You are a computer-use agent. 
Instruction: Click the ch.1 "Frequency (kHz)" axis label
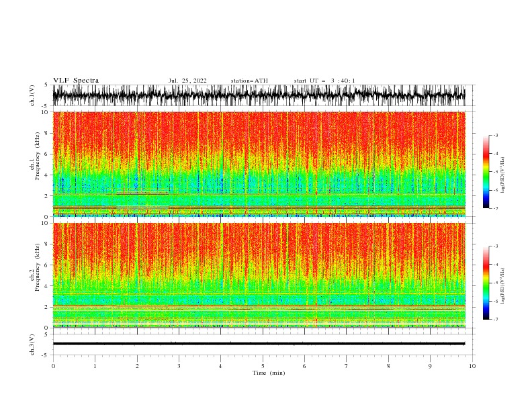click(x=38, y=157)
